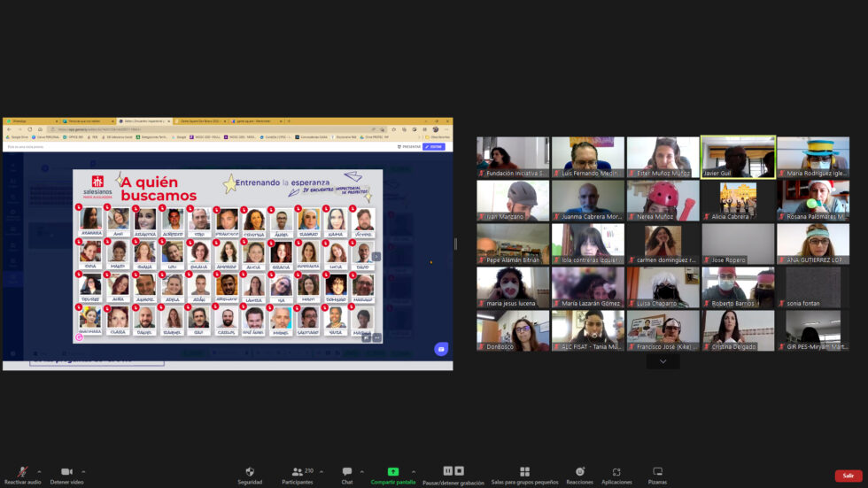Click the green Compartir pantalla icon
Image resolution: width=868 pixels, height=488 pixels.
pos(393,472)
